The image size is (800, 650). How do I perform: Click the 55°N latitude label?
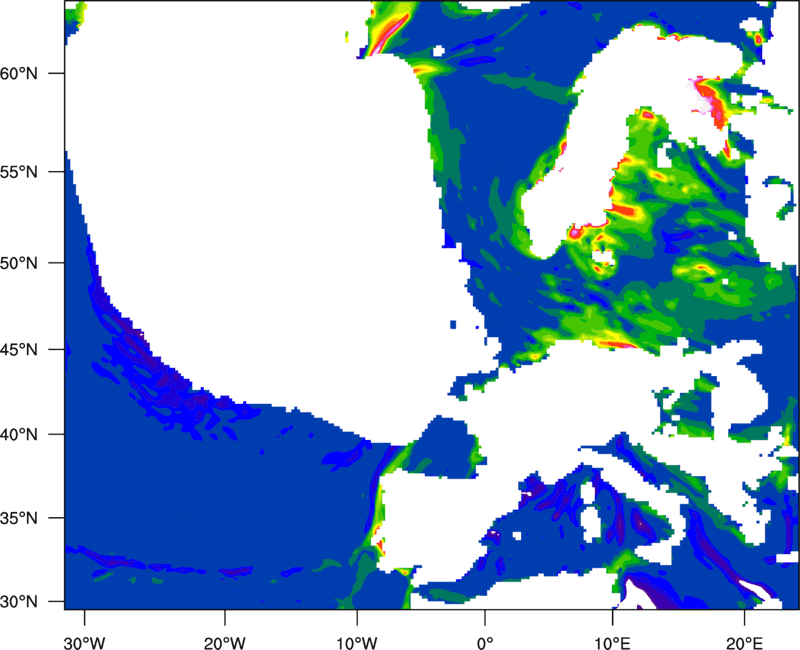click(x=19, y=171)
